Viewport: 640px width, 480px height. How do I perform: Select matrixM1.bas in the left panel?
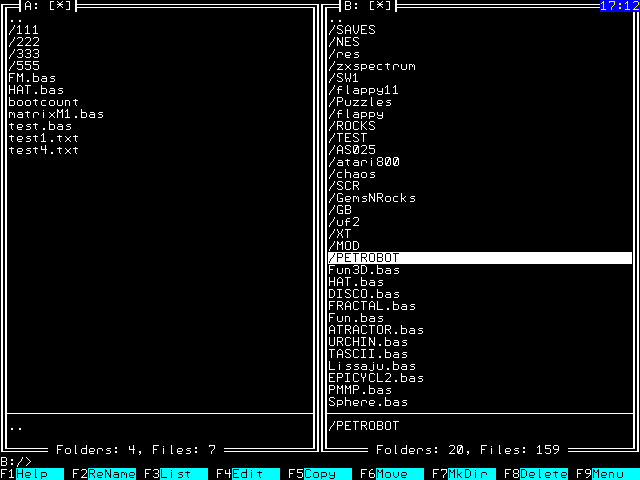(x=56, y=114)
